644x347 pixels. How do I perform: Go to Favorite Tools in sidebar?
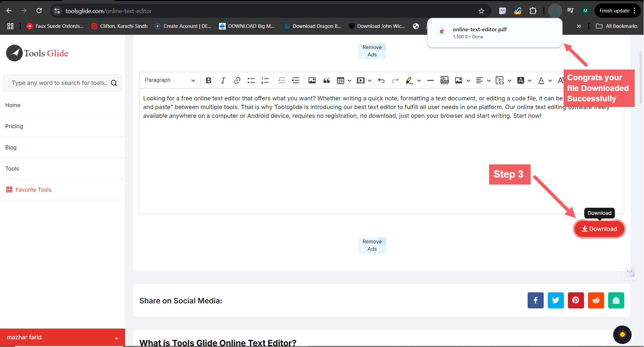click(x=33, y=190)
